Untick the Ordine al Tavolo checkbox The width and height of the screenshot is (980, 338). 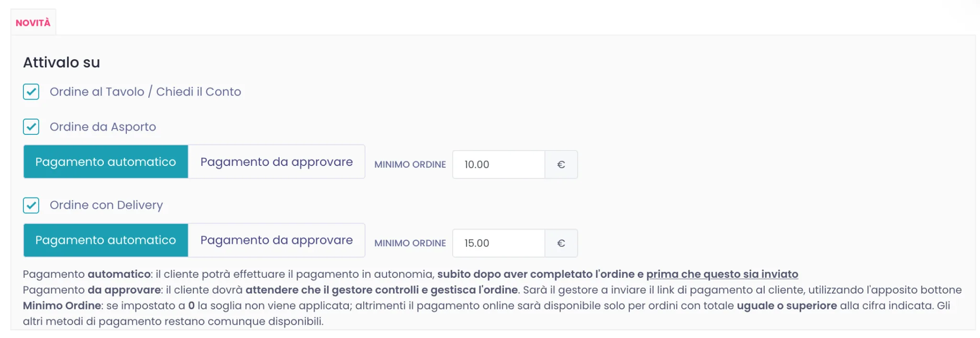pyautogui.click(x=31, y=92)
